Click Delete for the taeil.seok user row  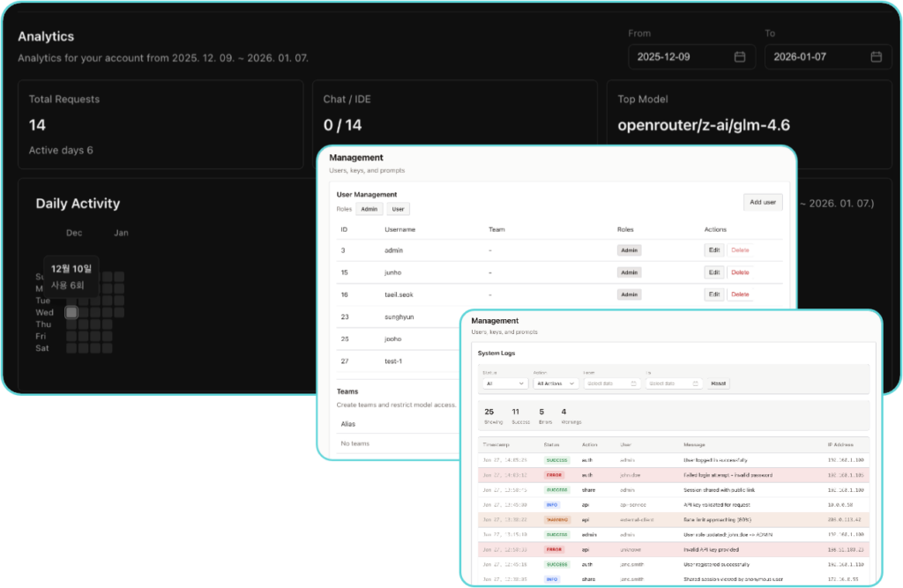740,294
